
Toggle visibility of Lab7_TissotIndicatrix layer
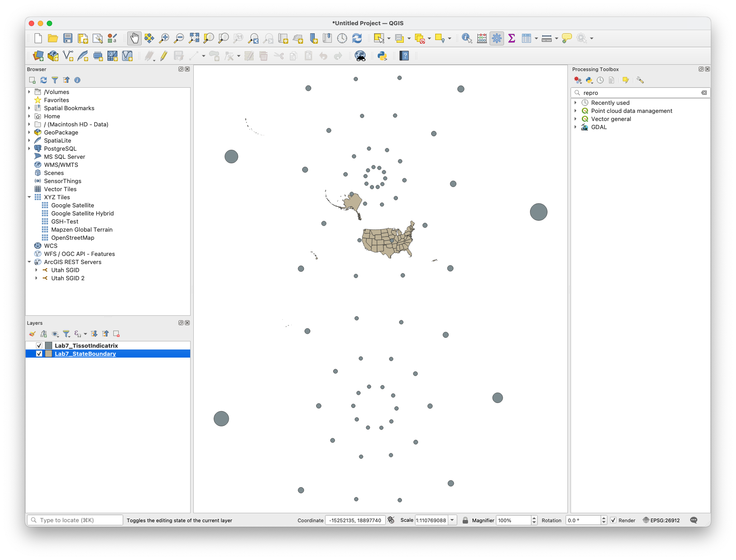pos(39,345)
